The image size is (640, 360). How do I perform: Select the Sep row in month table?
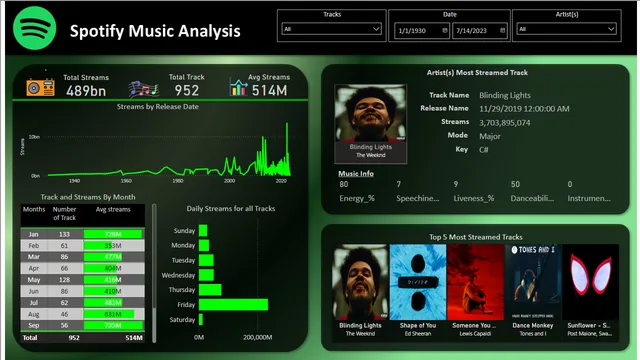click(x=82, y=325)
